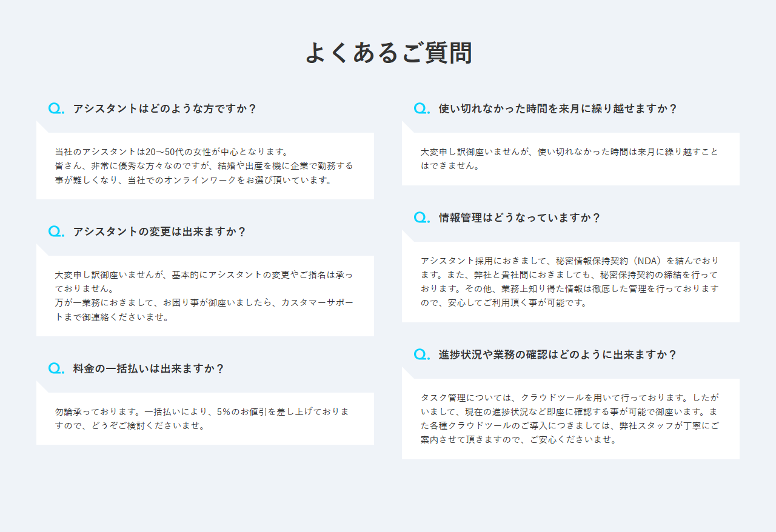Select the question 使い切れなかった時間を来月に繰り越せますか？
Screen dimensions: 776x532
pos(558,109)
